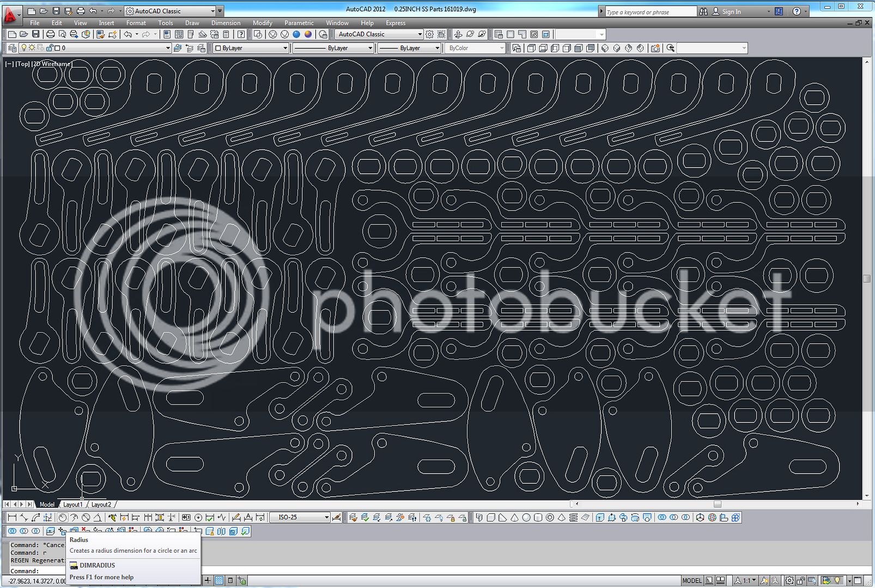The height and width of the screenshot is (588, 875).
Task: Select the Arc Length dimension tool
Action: 36,517
